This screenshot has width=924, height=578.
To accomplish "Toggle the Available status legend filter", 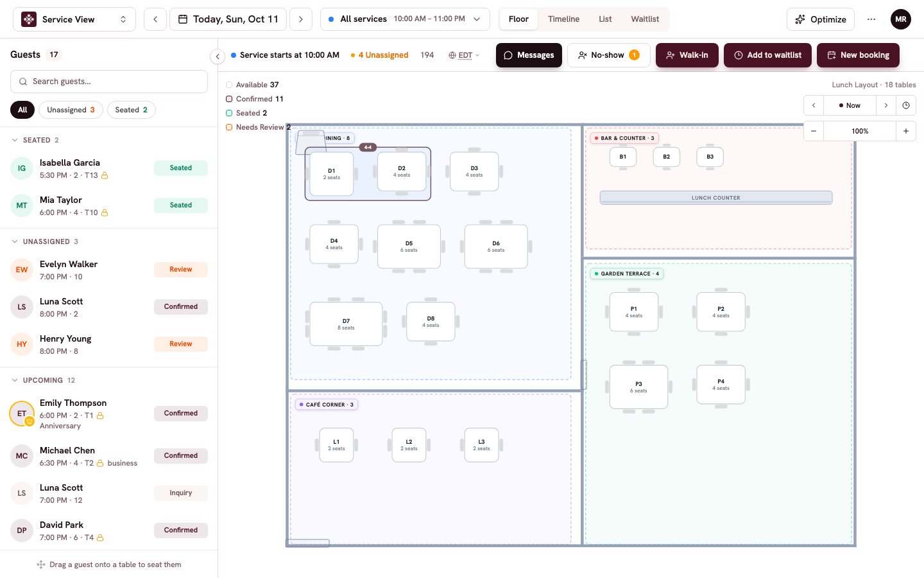I will [252, 85].
